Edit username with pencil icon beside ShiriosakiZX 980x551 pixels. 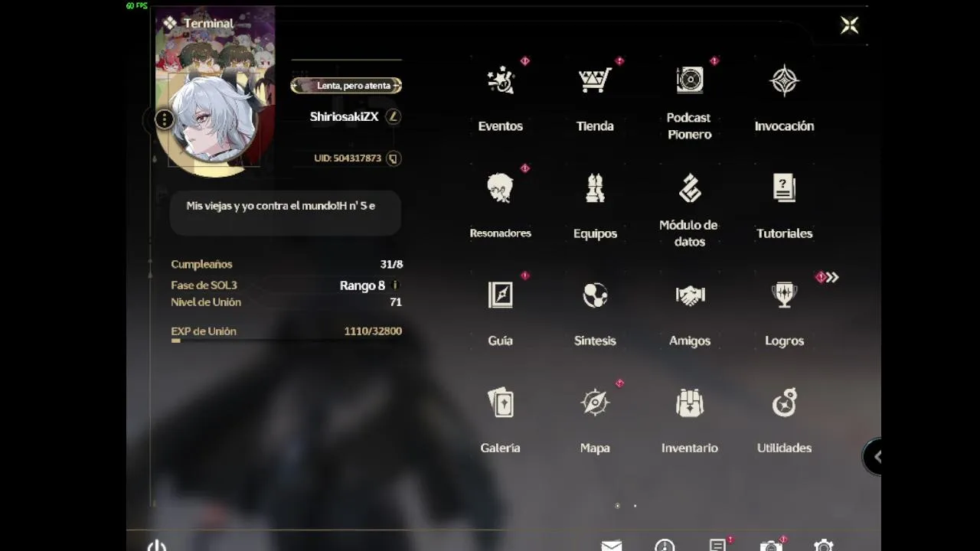tap(393, 116)
